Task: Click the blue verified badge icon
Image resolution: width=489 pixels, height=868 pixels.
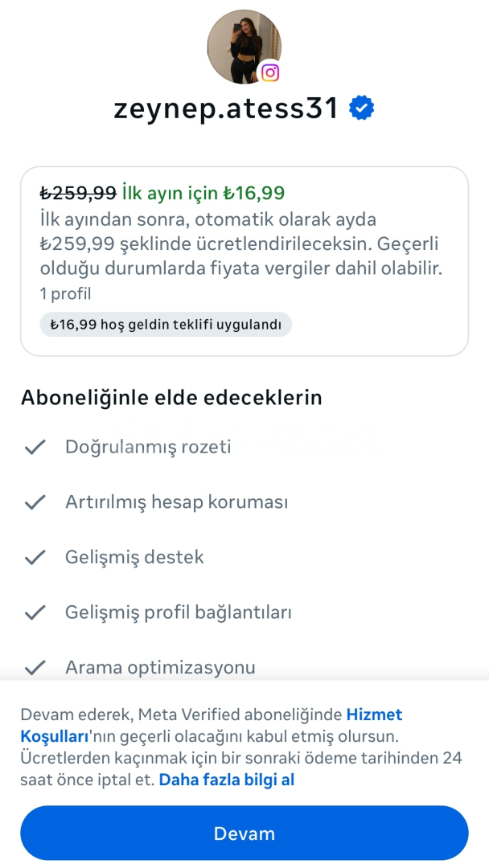Action: coord(362,108)
